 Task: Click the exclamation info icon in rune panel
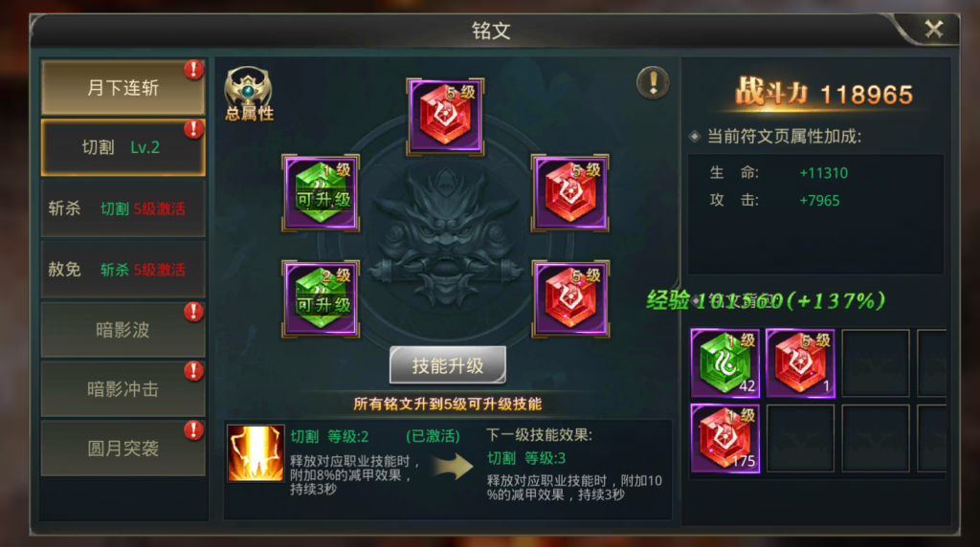(x=653, y=82)
